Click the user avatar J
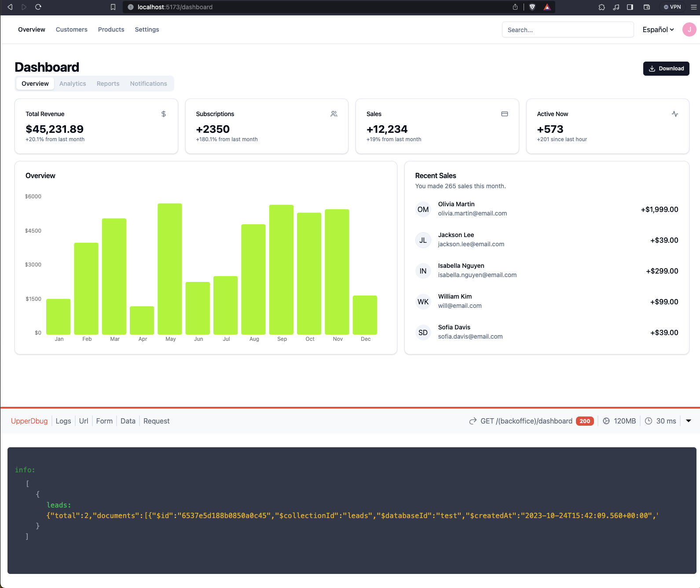The width and height of the screenshot is (700, 588). tap(689, 29)
